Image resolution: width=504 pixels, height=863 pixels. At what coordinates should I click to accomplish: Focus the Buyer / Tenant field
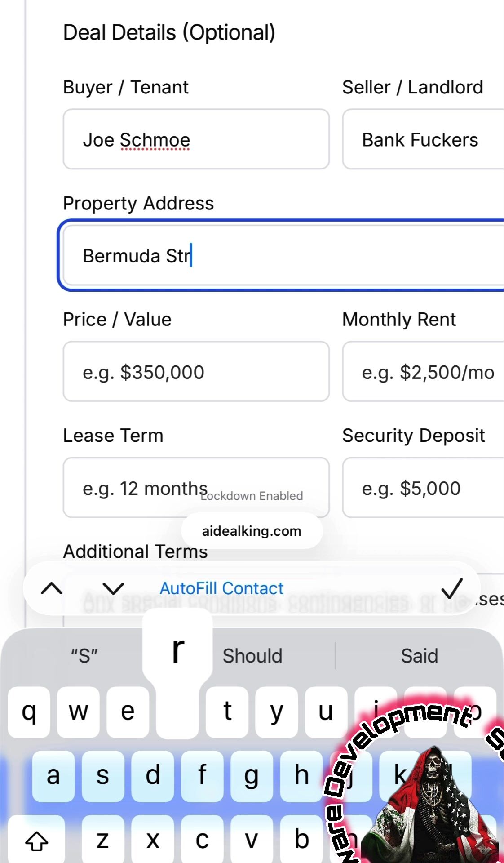196,139
